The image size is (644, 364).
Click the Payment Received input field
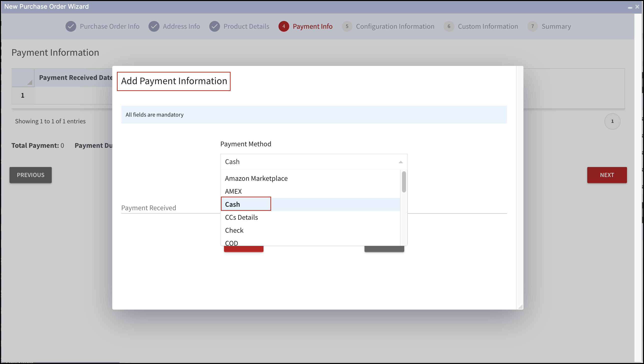pyautogui.click(x=170, y=208)
